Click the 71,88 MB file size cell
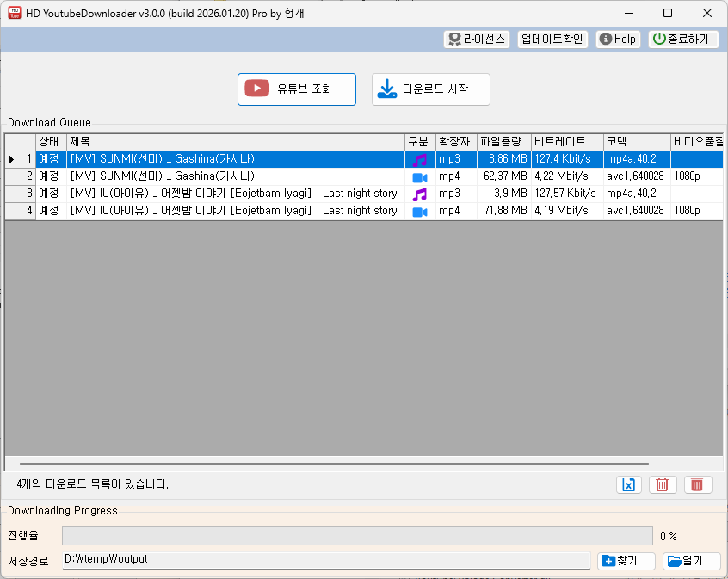 [503, 211]
